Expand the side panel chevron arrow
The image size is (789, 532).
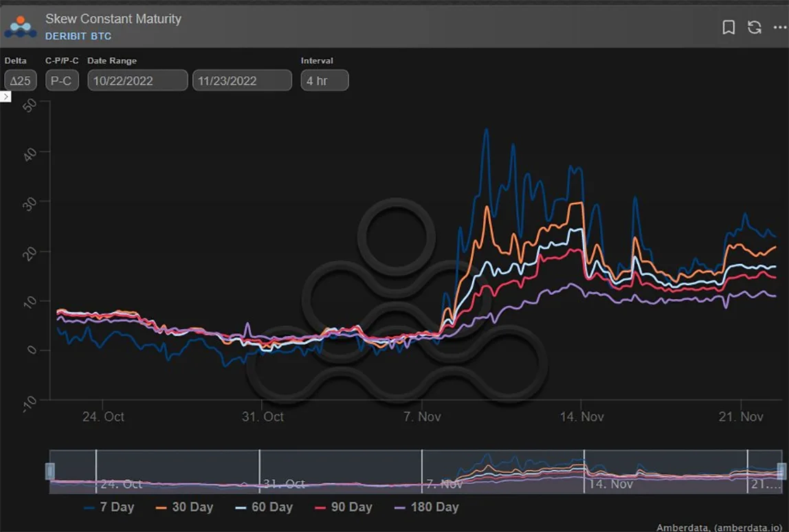pyautogui.click(x=5, y=96)
